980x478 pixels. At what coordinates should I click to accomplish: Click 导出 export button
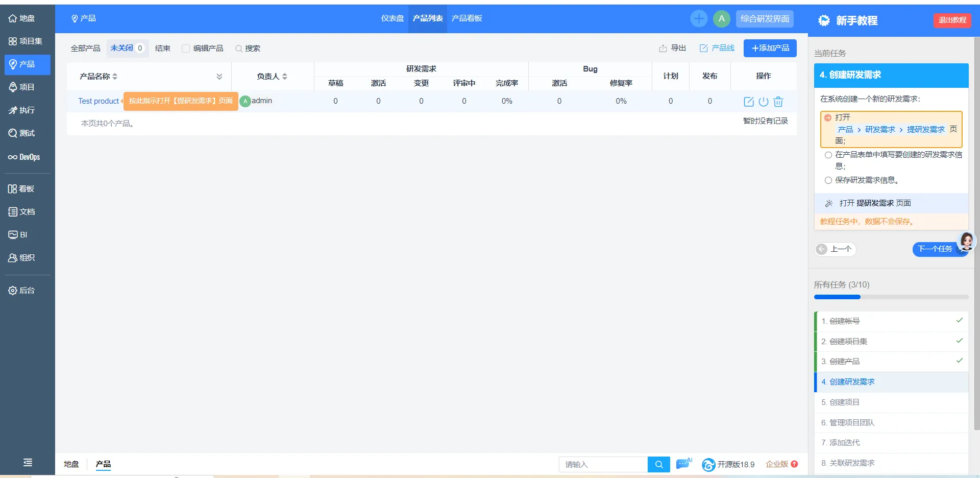point(673,48)
